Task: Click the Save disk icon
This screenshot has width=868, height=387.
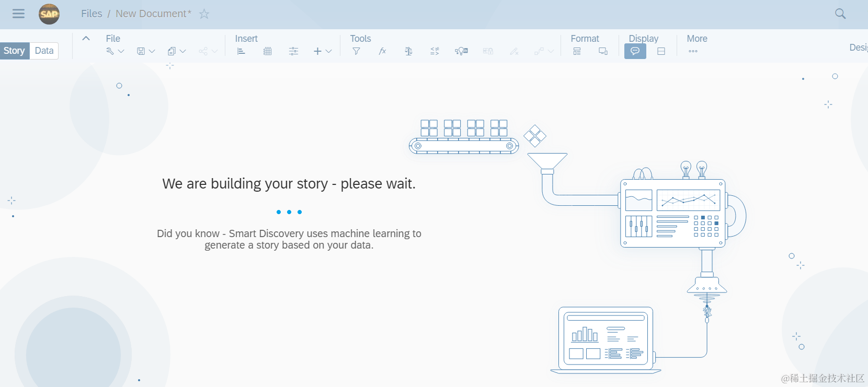Action: point(141,51)
